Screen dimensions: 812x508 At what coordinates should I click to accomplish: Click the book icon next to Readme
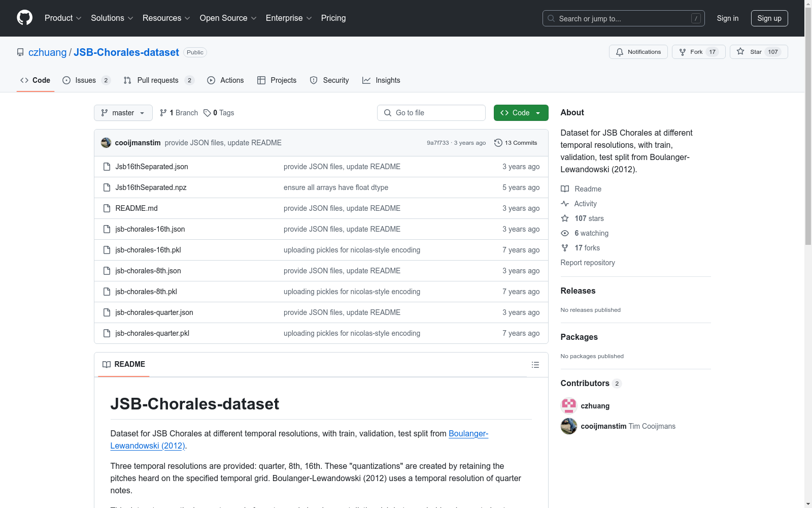pos(565,189)
